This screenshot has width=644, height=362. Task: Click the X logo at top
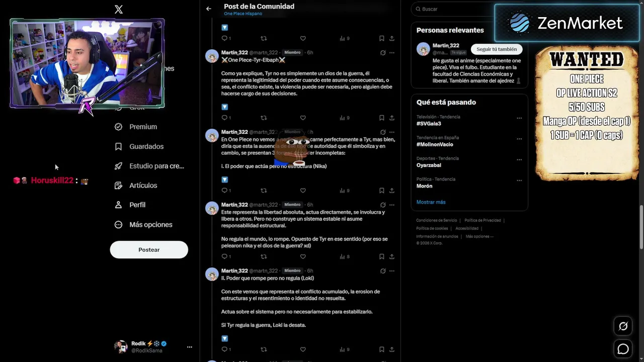coord(119,9)
